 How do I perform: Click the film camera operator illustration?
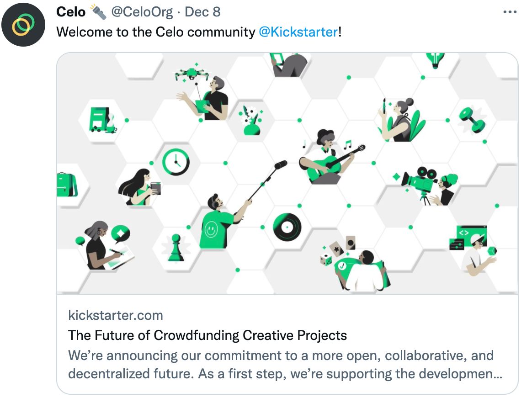[427, 185]
